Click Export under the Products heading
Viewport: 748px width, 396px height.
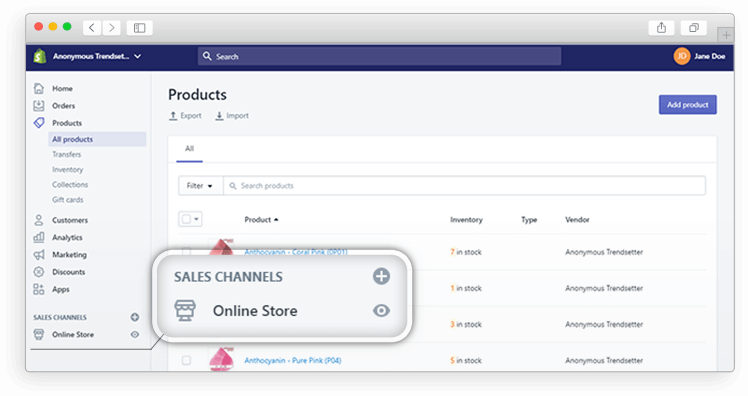[186, 115]
